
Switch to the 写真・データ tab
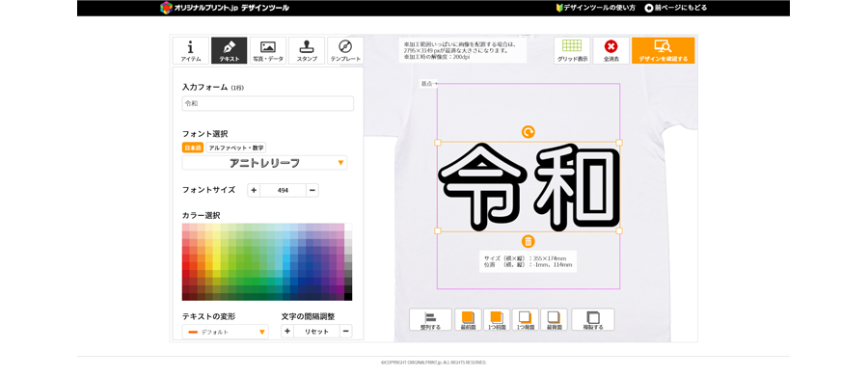(268, 50)
